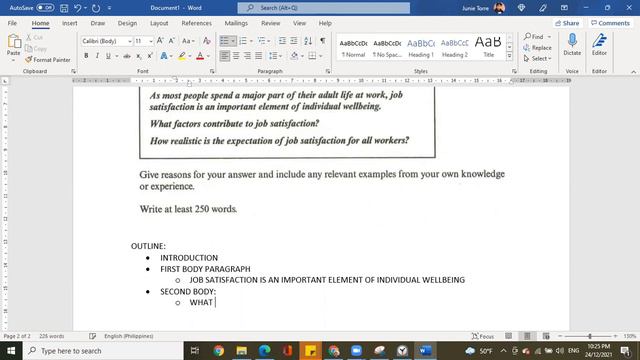Toggle Bullets list button

224,41
